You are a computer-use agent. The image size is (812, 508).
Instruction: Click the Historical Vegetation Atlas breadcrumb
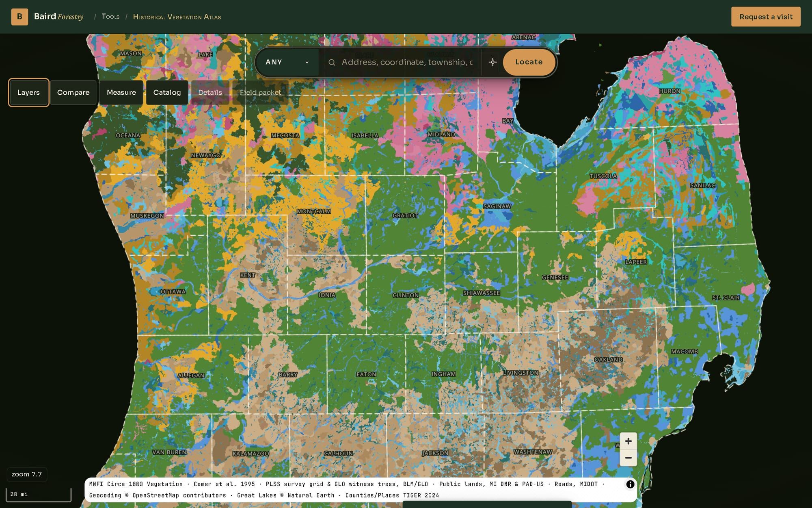click(x=177, y=17)
